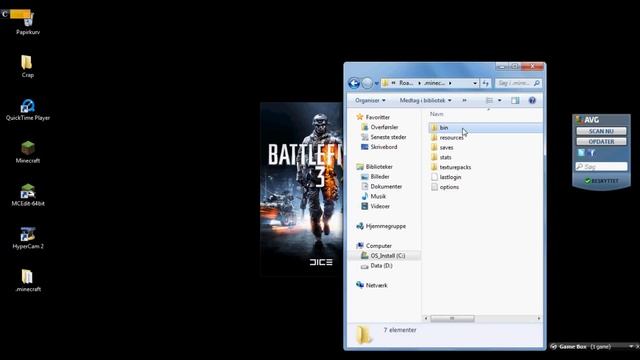This screenshot has height=360, width=640.
Task: Select Netværk in the navigation pane
Action: (372, 285)
